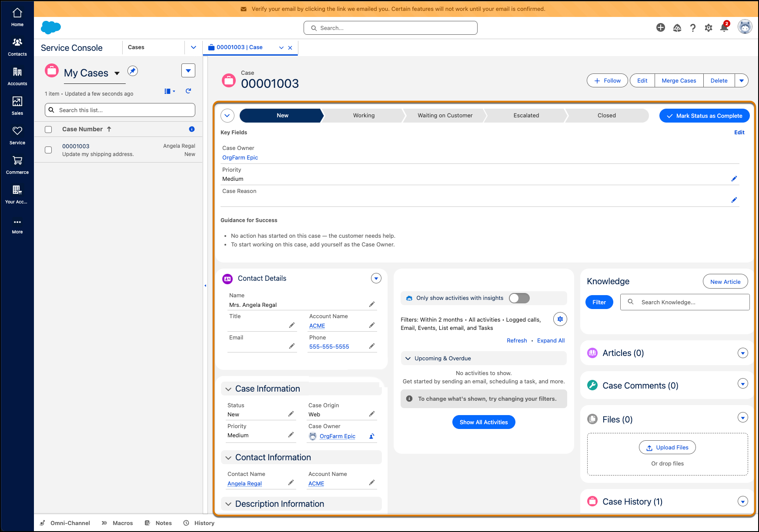The width and height of the screenshot is (759, 532).
Task: Select the Closed path stage
Action: [607, 116]
